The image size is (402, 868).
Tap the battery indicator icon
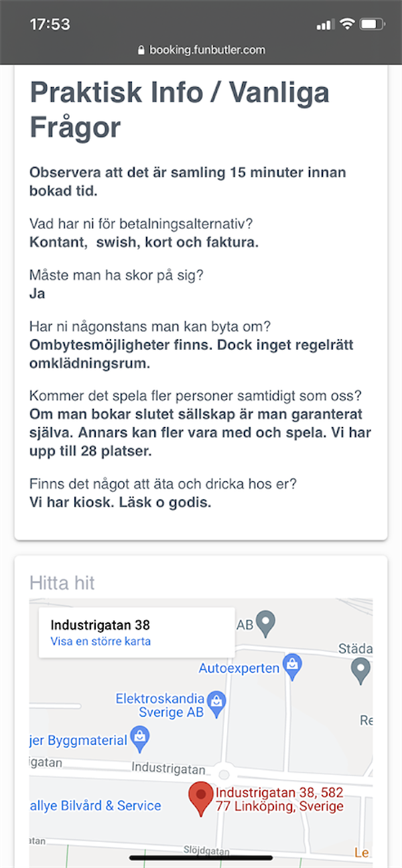tap(371, 24)
